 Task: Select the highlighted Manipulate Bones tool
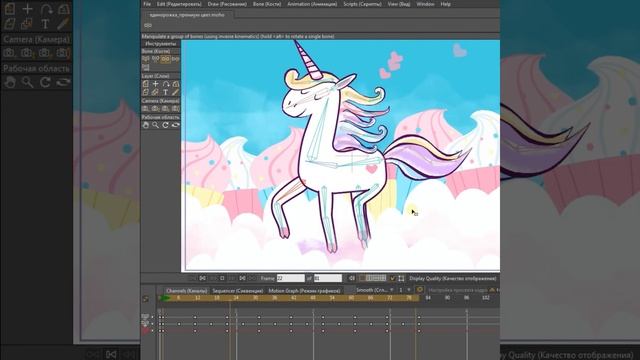click(x=165, y=59)
